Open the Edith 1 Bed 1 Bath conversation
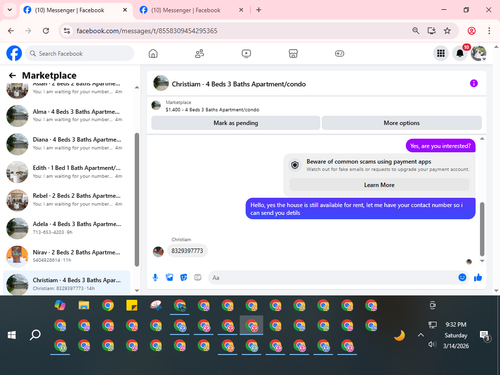Screen dimensions: 500x375 coord(67,172)
